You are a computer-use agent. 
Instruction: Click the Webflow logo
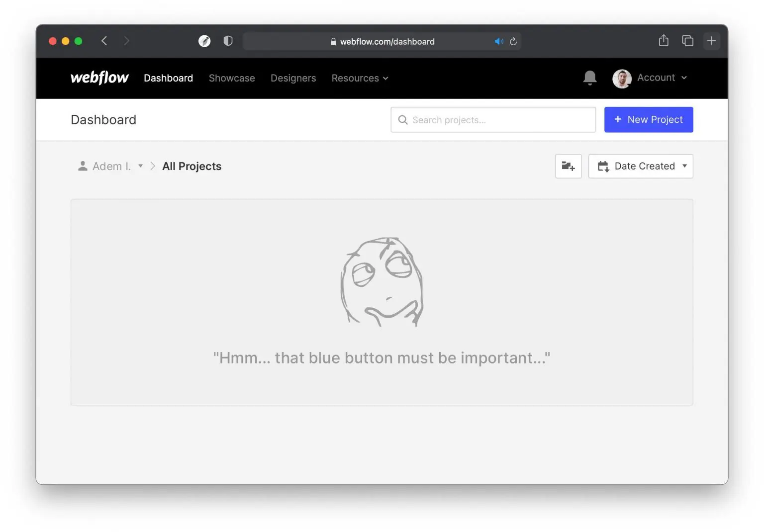coord(99,78)
